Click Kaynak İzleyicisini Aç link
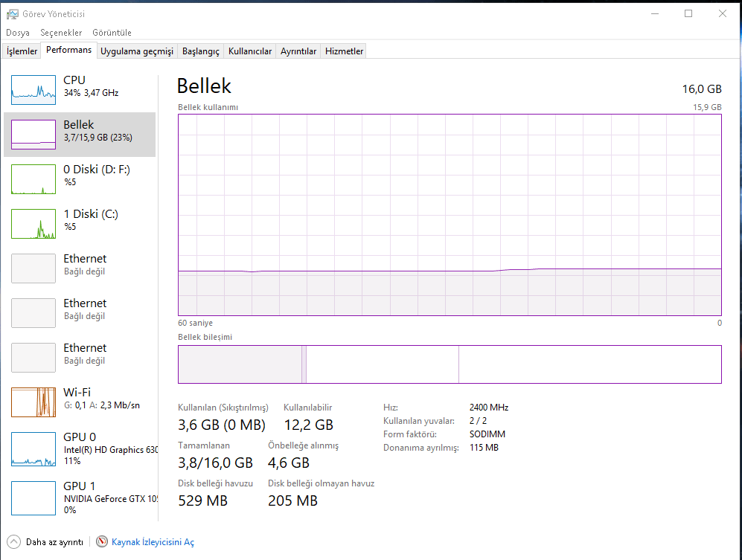The image size is (742, 560). tap(153, 542)
